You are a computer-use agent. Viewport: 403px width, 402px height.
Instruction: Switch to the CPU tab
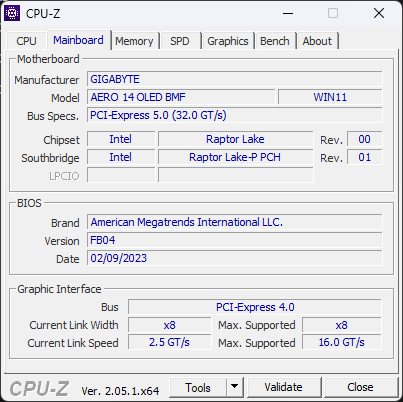coord(26,41)
